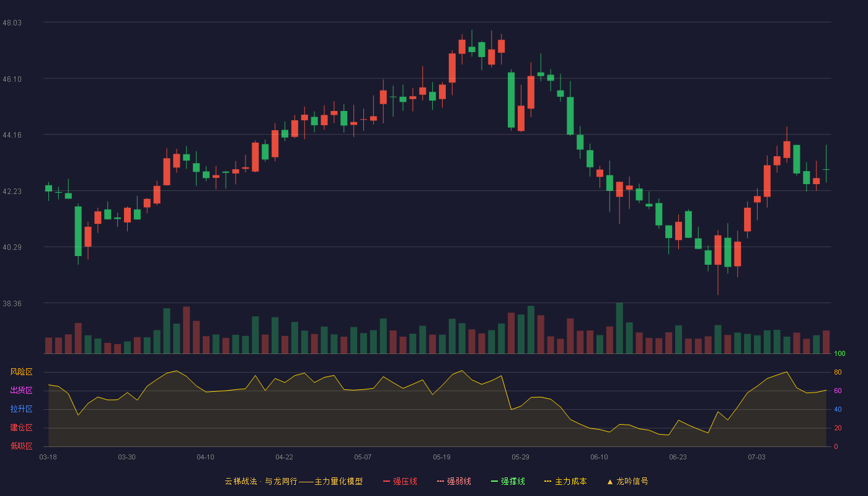Select the 44.16 price axis label

[x=12, y=135]
